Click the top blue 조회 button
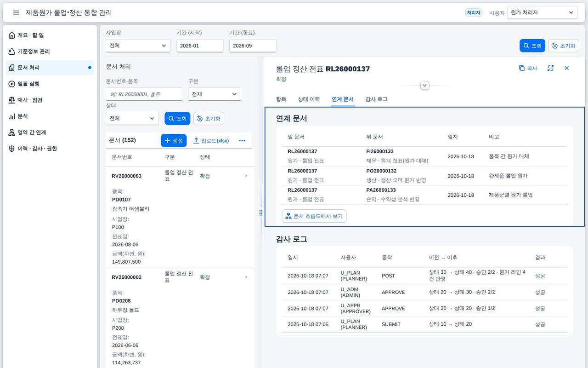The height and width of the screenshot is (368, 588). click(532, 46)
